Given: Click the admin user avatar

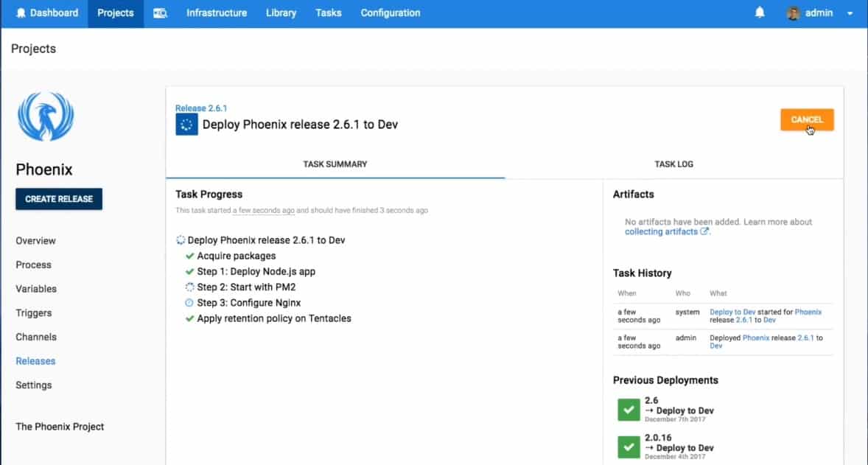Looking at the screenshot, I should pos(794,13).
